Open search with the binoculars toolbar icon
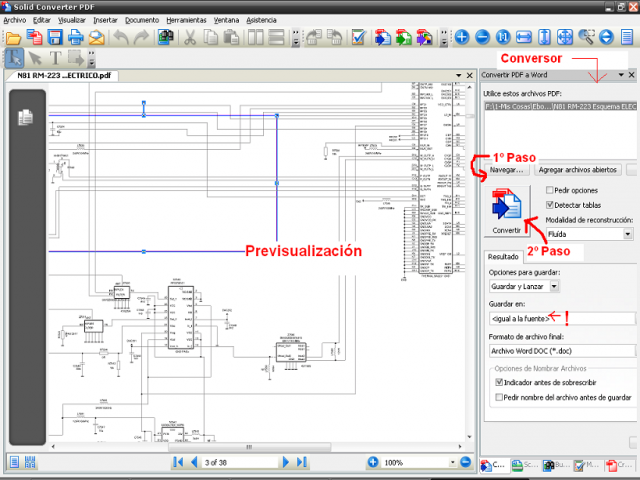Viewport: 640px width, 480px height. pos(166,38)
